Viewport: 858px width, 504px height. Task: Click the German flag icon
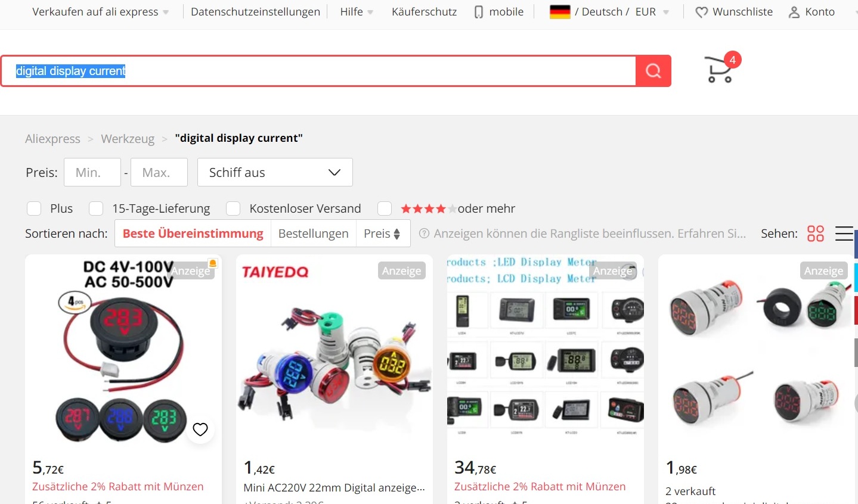click(x=560, y=12)
